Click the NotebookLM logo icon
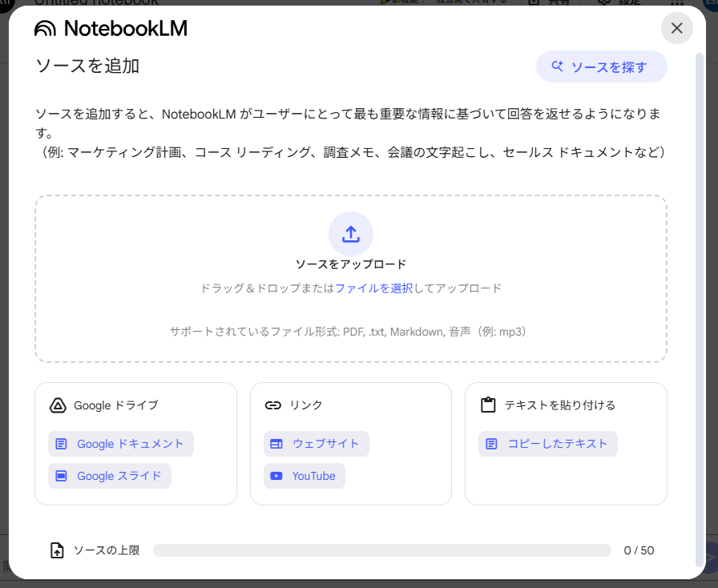The image size is (718, 588). 45,29
